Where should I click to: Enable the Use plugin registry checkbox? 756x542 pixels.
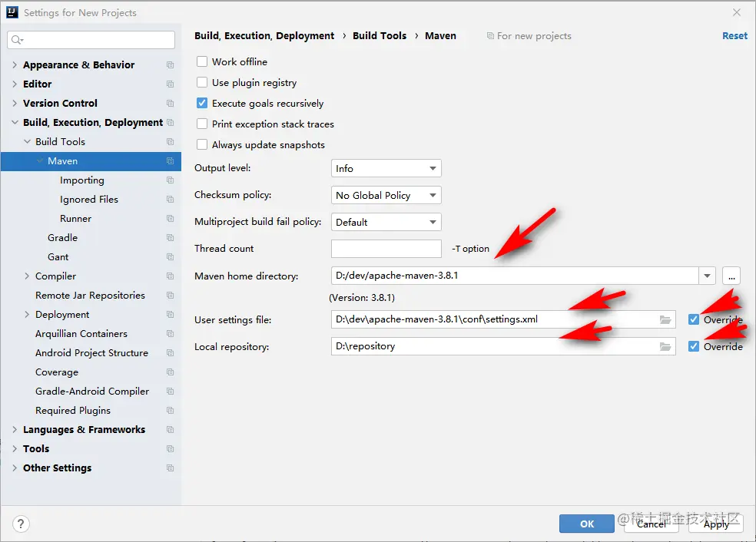[202, 82]
